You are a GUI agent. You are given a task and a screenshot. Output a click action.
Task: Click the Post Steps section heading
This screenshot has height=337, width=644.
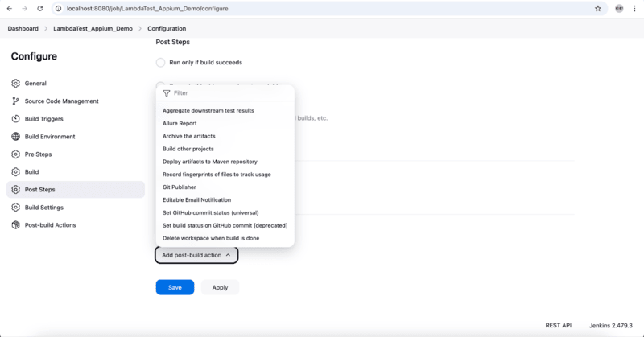coord(172,42)
